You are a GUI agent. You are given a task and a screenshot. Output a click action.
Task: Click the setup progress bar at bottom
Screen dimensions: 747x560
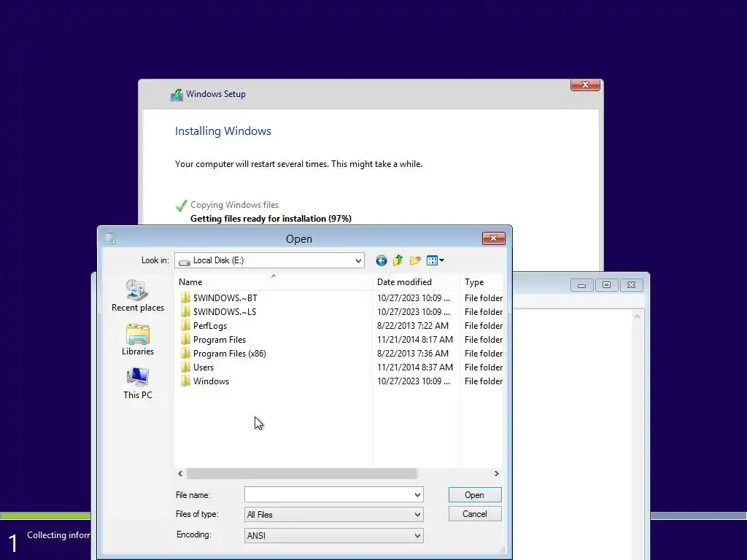tap(45, 516)
